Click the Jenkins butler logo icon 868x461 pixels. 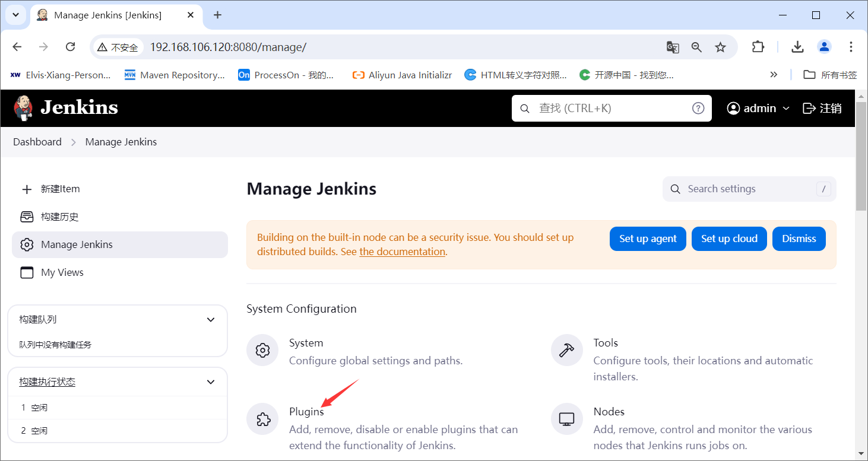click(x=24, y=108)
